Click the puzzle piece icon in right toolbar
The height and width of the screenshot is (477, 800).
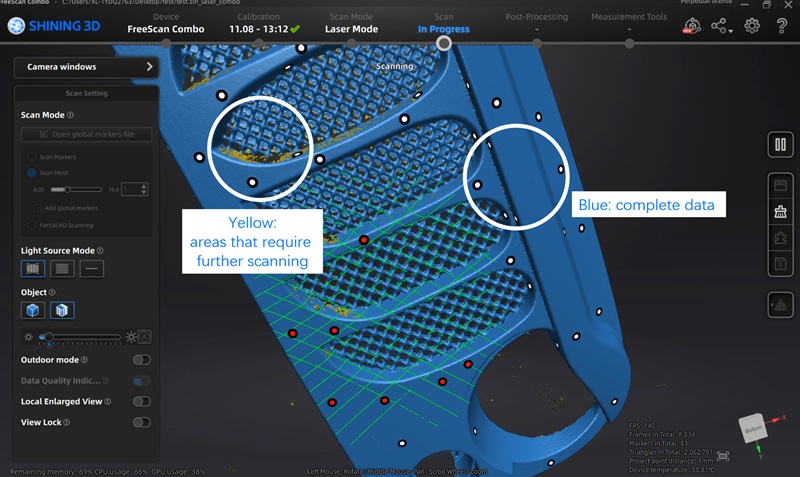[x=780, y=238]
